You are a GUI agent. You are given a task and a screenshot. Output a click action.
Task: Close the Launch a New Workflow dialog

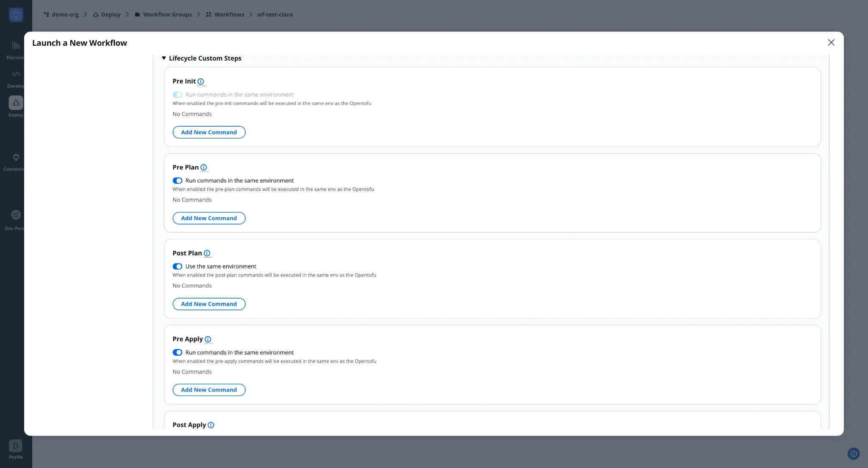point(831,42)
